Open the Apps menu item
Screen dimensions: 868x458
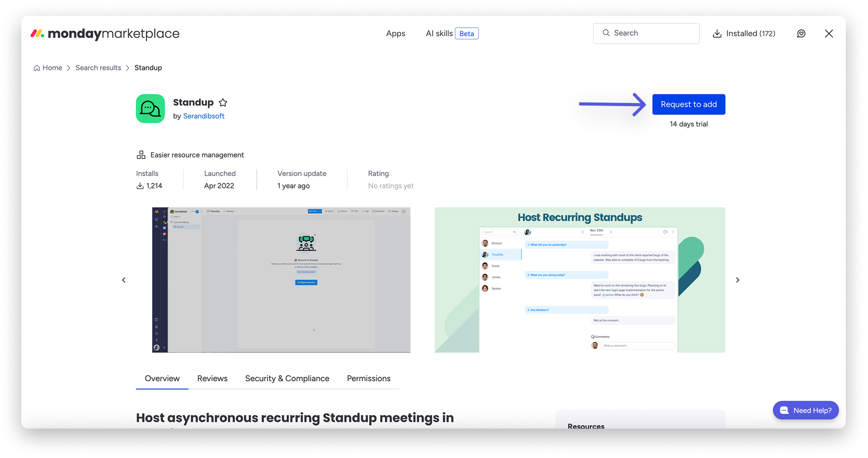396,33
